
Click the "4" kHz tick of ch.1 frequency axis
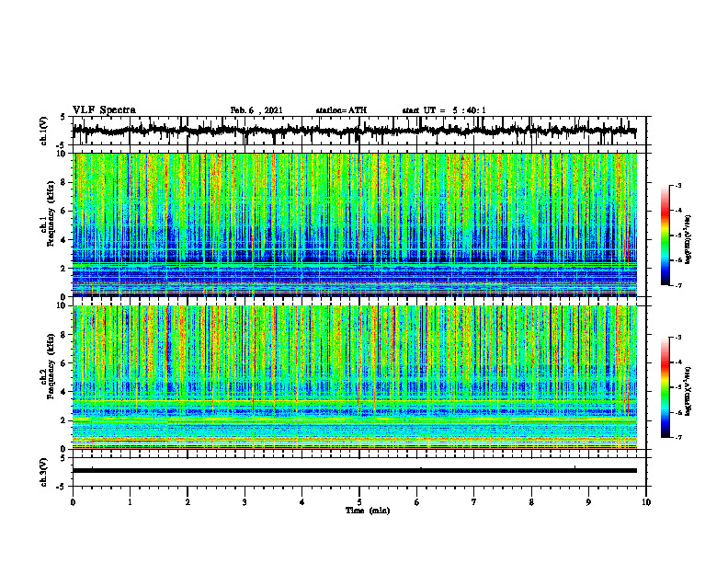(65, 240)
